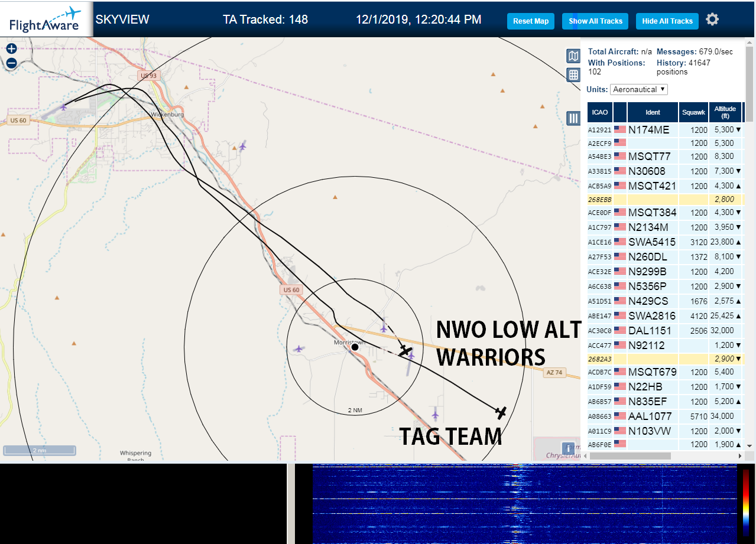Screen dimensions: 756x544
Task: Select the N30608 aircraft row
Action: (x=665, y=171)
